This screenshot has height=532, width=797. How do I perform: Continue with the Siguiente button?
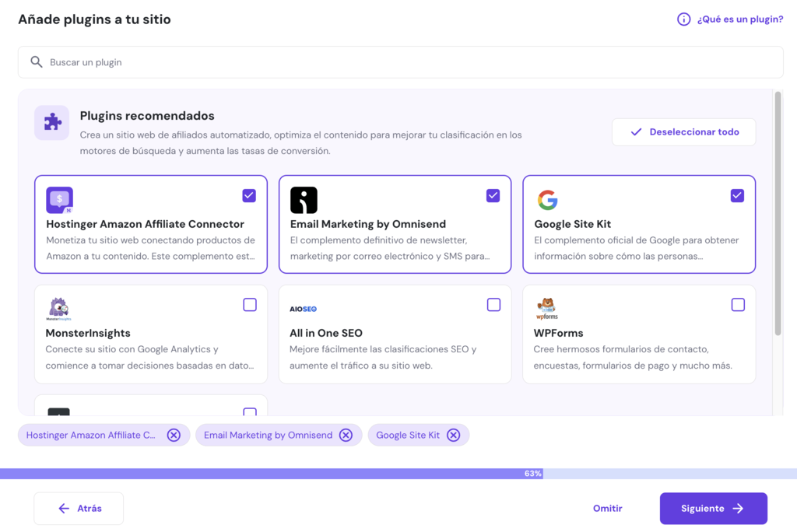[713, 508]
